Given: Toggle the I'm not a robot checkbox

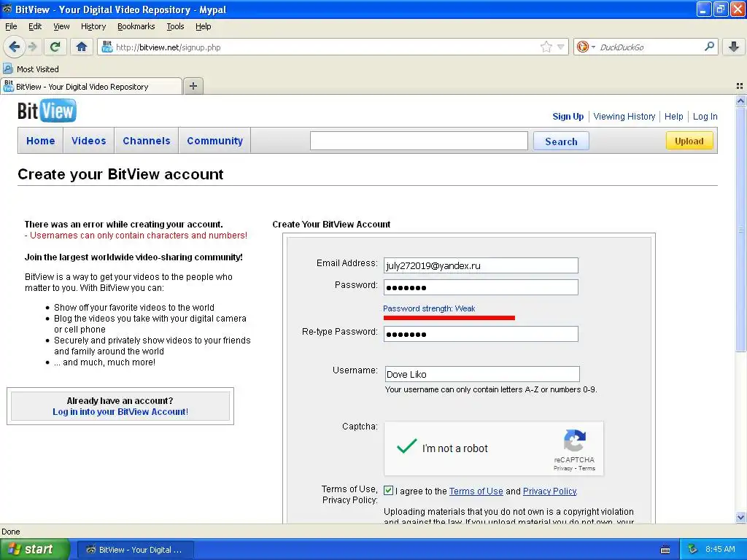Looking at the screenshot, I should [406, 446].
